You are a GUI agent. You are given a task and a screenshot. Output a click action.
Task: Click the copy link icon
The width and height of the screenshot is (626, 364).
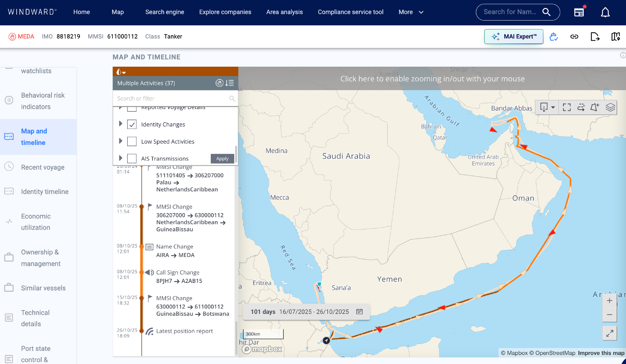click(x=574, y=37)
